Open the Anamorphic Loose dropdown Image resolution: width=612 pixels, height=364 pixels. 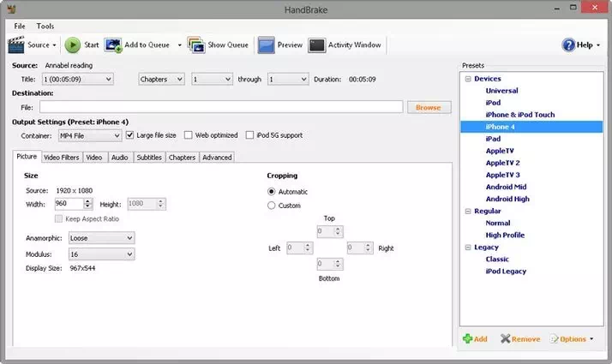click(101, 238)
